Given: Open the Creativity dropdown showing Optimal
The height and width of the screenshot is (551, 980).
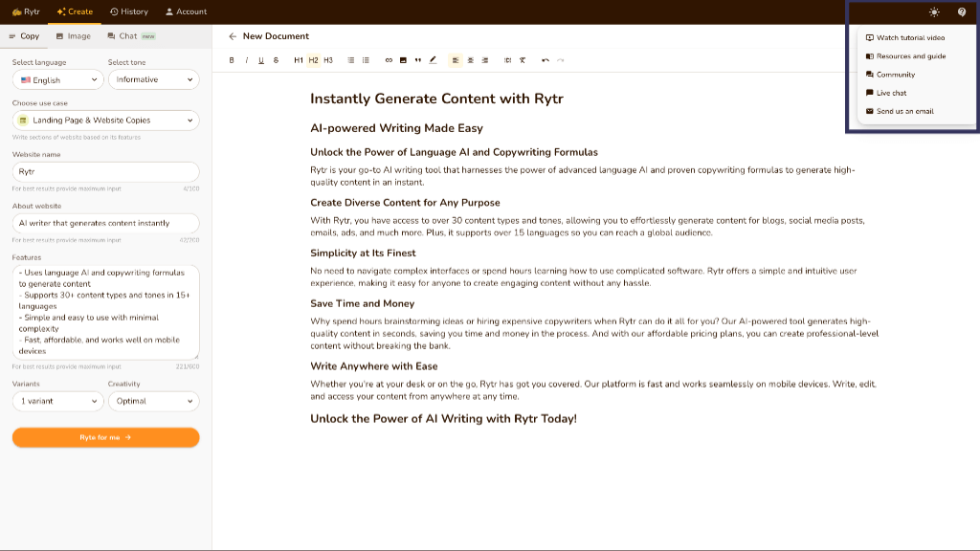Looking at the screenshot, I should point(154,401).
